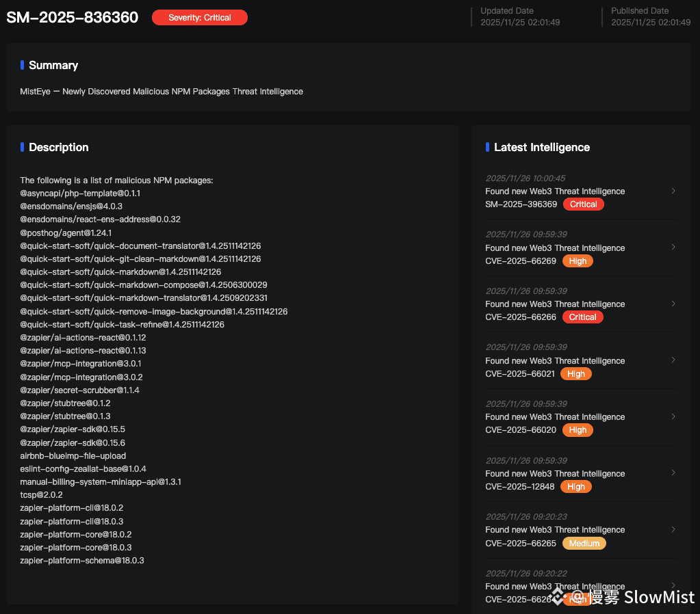Click the Description section heading
Viewport: 700px width, 614px height.
(x=58, y=147)
